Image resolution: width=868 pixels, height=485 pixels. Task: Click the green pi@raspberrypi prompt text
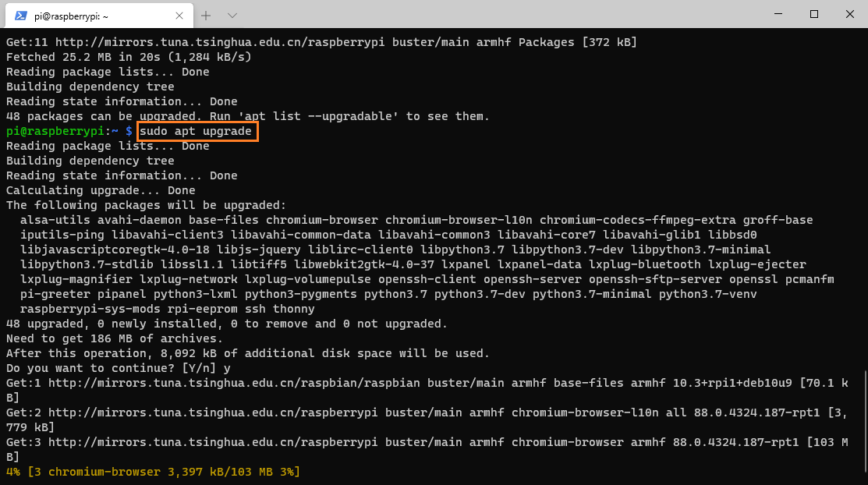click(x=55, y=131)
